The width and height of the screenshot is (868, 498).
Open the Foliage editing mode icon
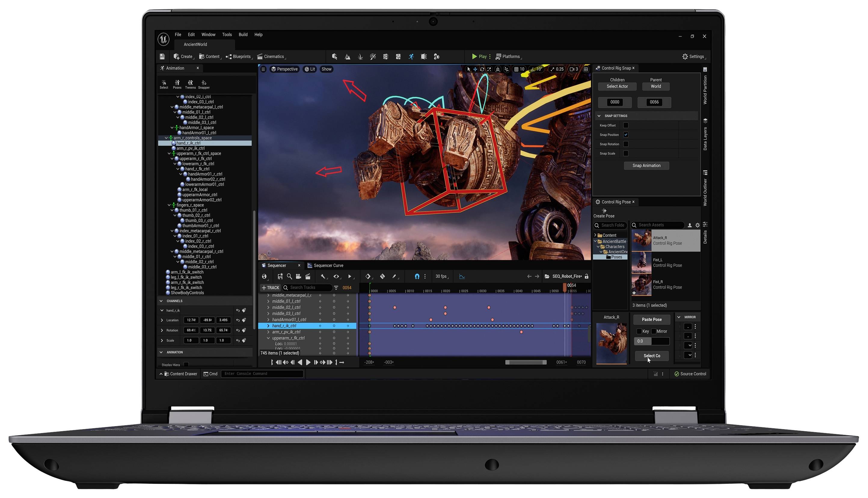pyautogui.click(x=360, y=57)
